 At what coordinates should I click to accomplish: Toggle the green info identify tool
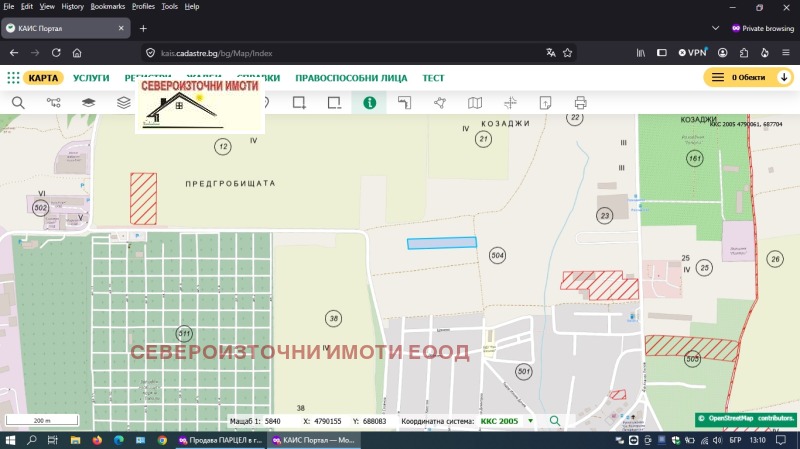point(369,103)
